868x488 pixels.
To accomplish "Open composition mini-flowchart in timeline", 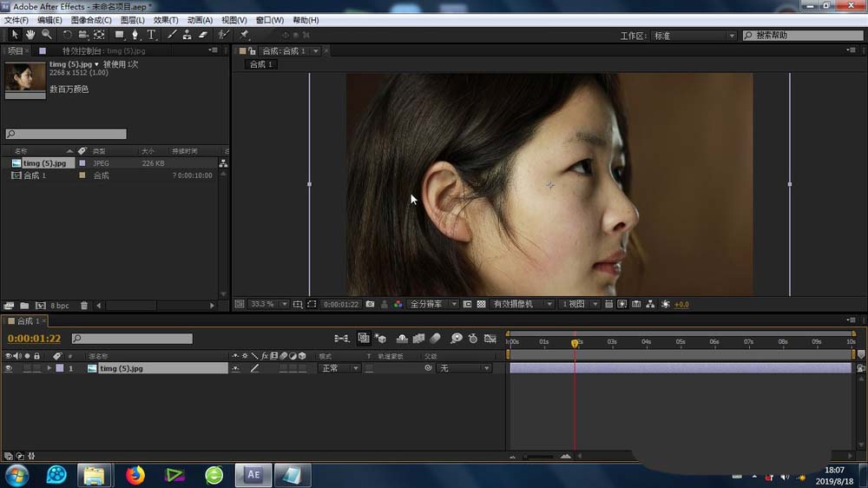I will 341,339.
